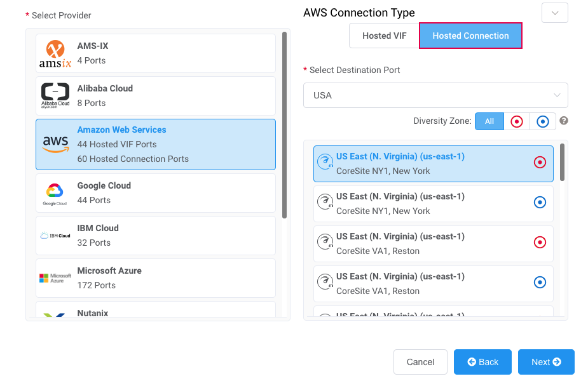Click 'Select Destination Port' label
This screenshot has width=588, height=381.
354,70
